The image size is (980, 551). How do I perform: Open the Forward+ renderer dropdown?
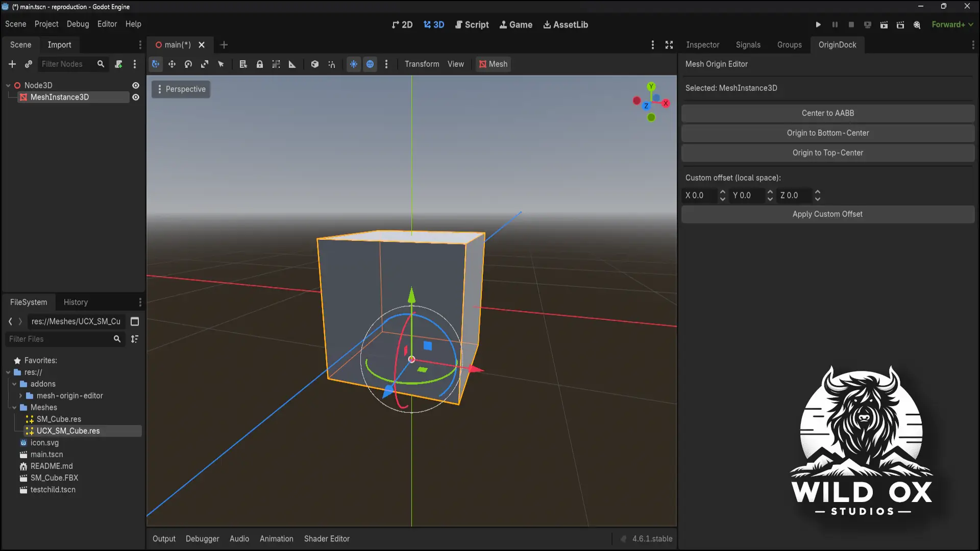[952, 24]
